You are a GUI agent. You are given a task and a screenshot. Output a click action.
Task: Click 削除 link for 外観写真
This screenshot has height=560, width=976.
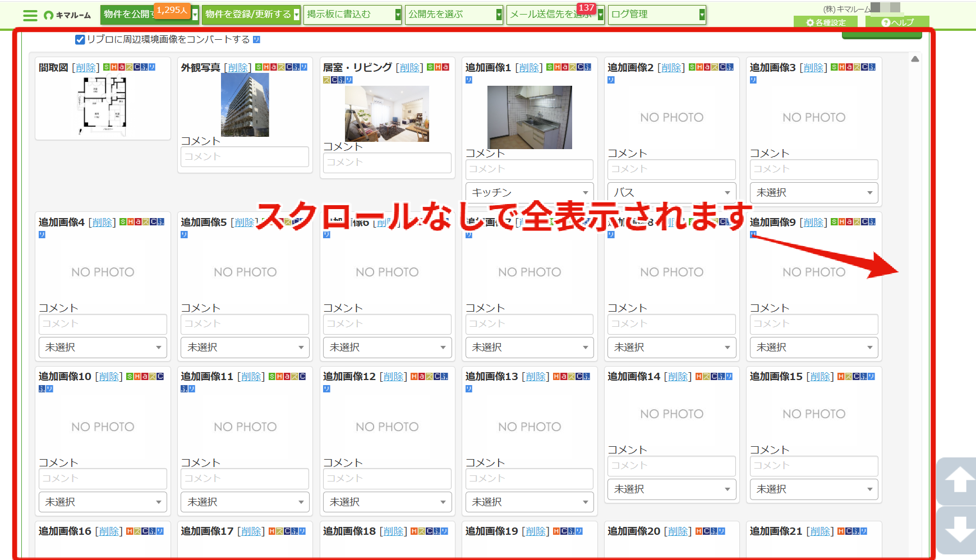238,67
